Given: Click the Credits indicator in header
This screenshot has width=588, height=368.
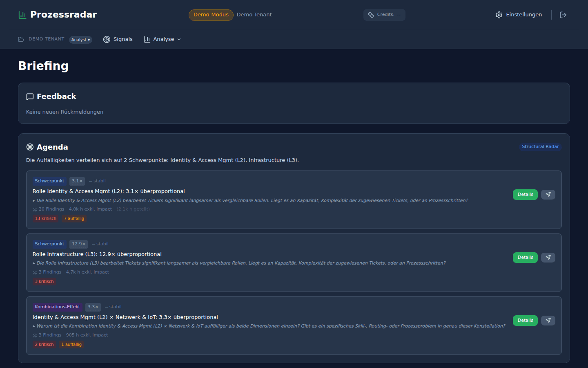Looking at the screenshot, I should pos(384,15).
